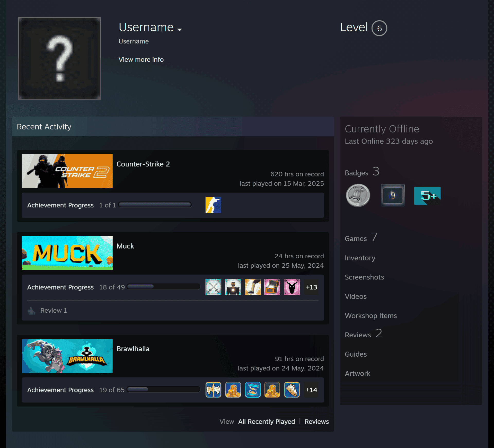The height and width of the screenshot is (448, 494).
Task: Open the Guides link
Action: click(x=356, y=354)
